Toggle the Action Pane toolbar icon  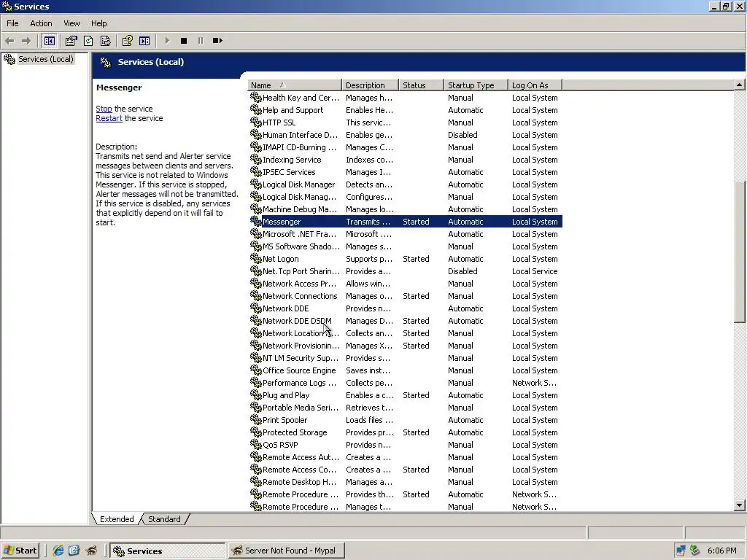[x=144, y=41]
